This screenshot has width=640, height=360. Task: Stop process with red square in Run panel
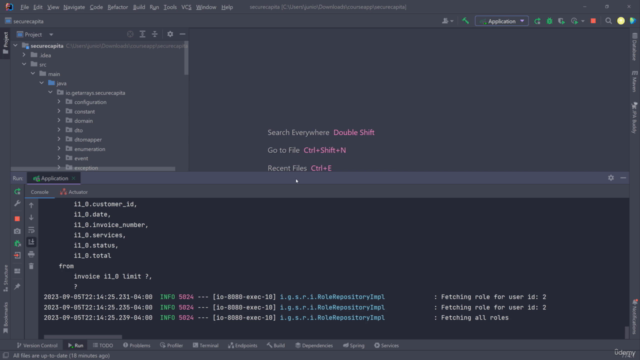coord(17,219)
